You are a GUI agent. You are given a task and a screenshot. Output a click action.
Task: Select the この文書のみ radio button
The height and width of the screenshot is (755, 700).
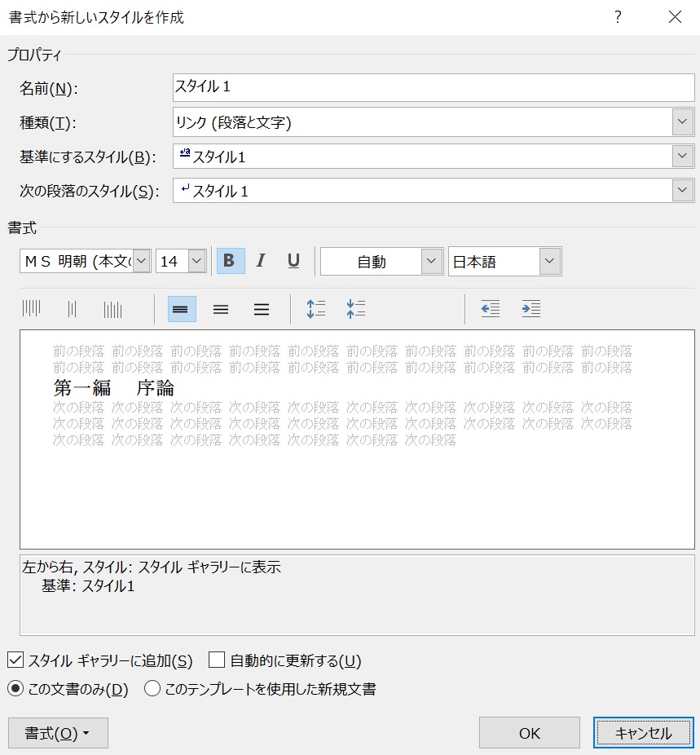coord(15,689)
